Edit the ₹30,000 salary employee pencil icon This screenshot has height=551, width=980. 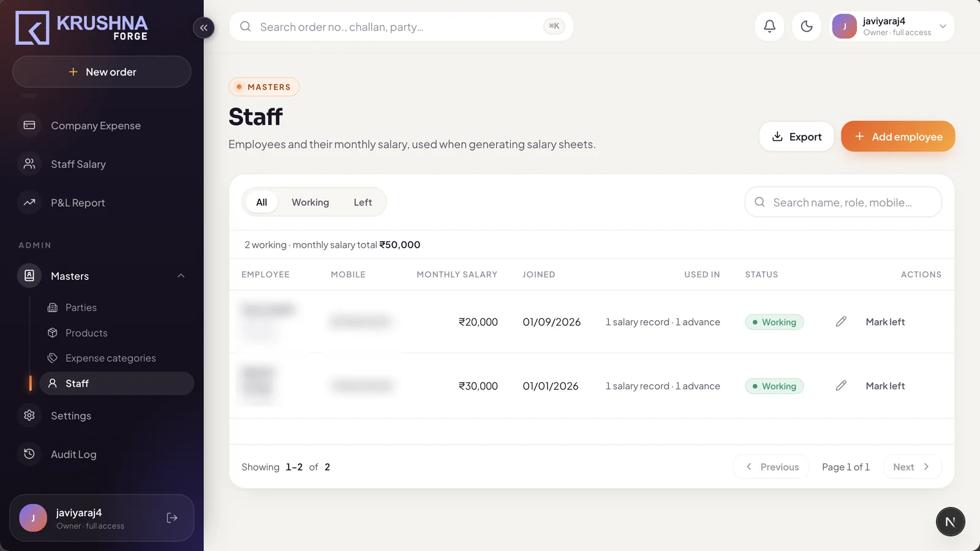click(x=841, y=386)
